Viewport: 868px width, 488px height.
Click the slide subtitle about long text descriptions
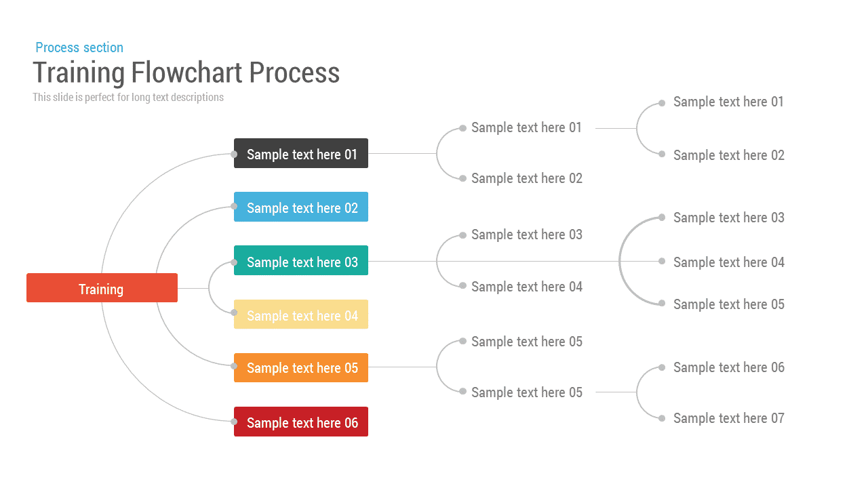click(128, 97)
